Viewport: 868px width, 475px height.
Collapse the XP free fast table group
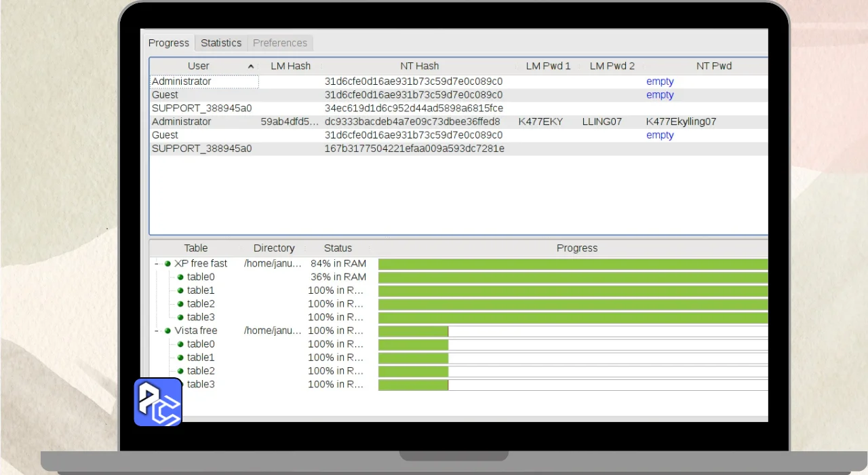click(157, 263)
